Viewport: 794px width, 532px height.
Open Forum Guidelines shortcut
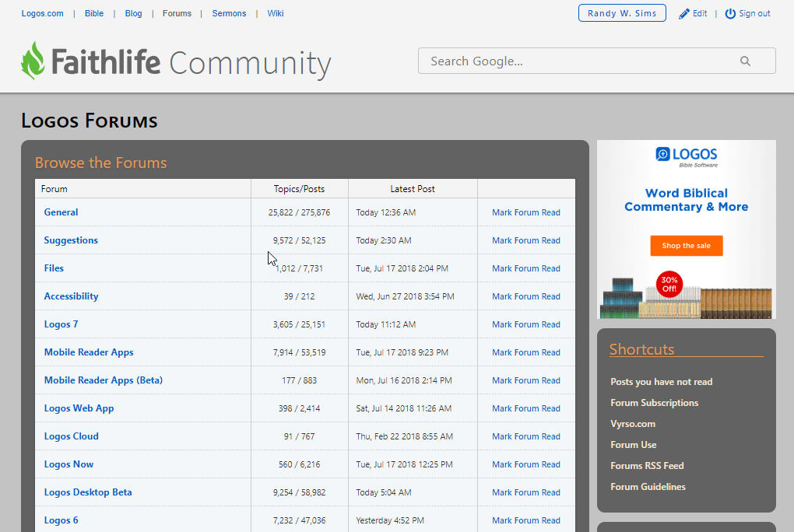click(x=648, y=487)
